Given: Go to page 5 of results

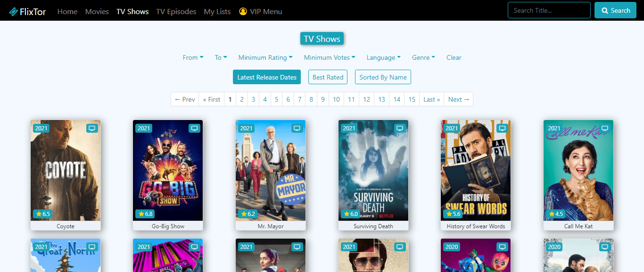Looking at the screenshot, I should point(277,99).
